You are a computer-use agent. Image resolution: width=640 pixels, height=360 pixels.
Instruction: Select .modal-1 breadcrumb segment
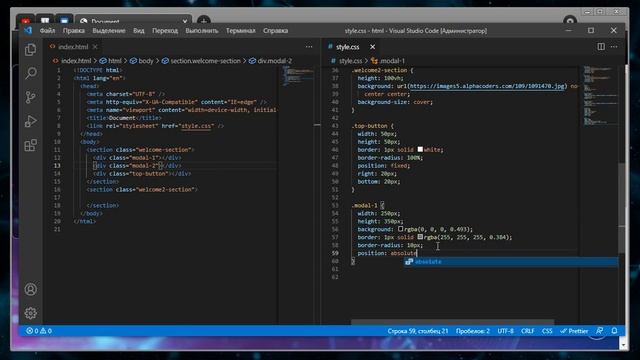(x=392, y=61)
